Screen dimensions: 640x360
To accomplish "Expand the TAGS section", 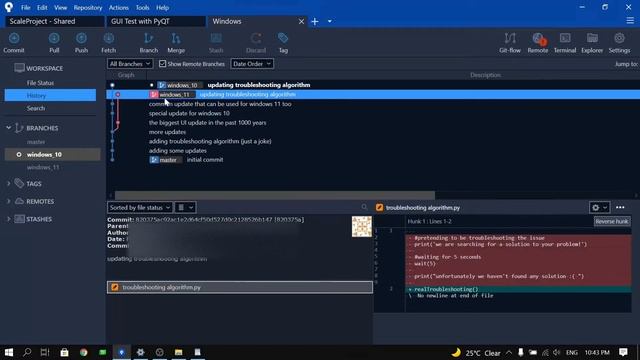I will [x=9, y=184].
